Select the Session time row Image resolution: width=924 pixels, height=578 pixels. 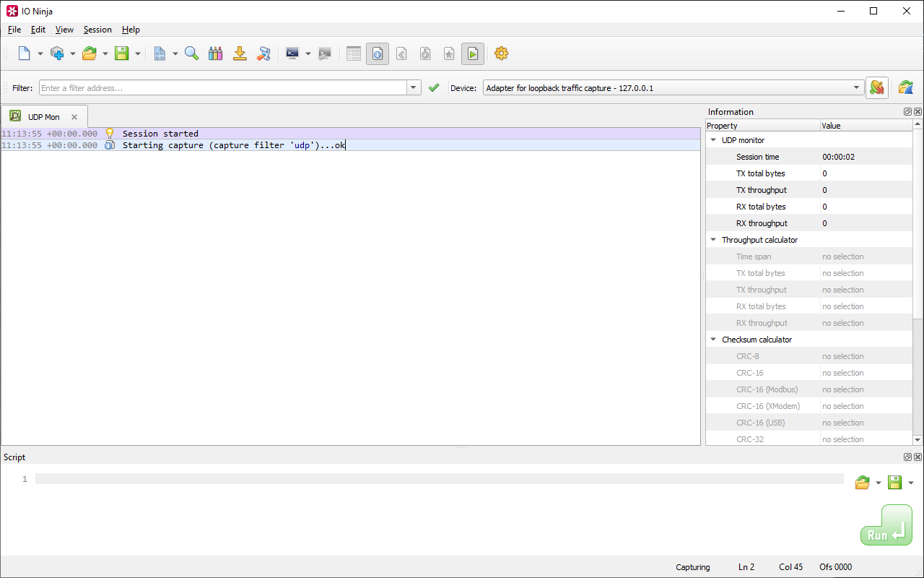point(809,157)
